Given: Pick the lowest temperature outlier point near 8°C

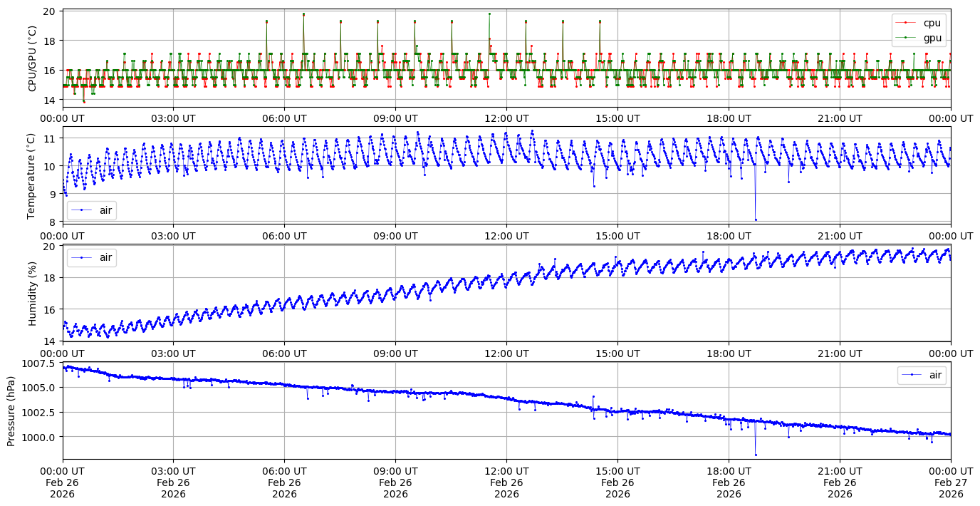Looking at the screenshot, I should [x=756, y=220].
